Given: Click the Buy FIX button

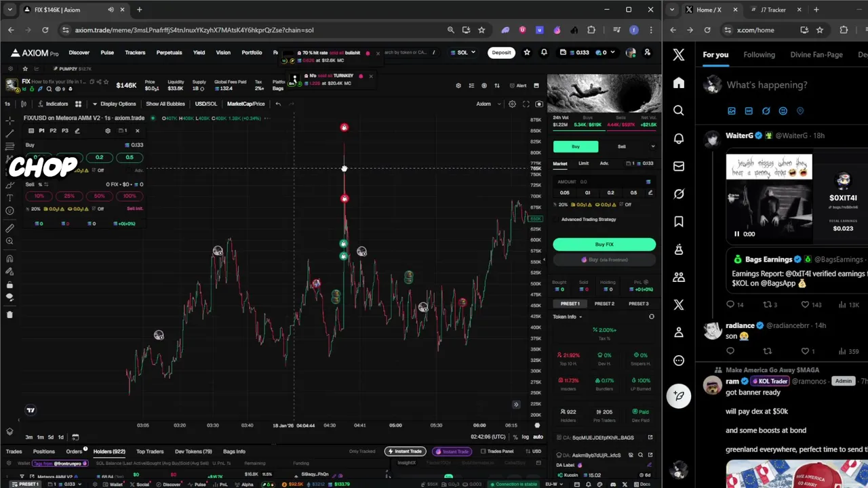Looking at the screenshot, I should click(604, 244).
